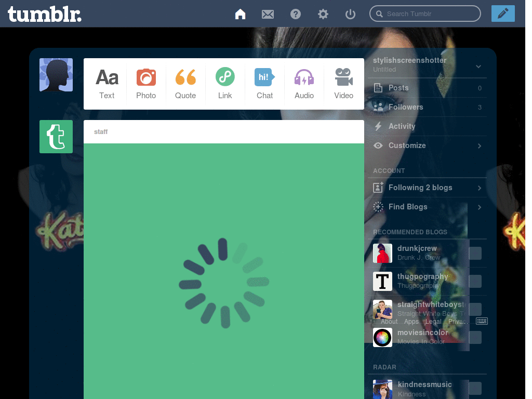The width and height of the screenshot is (532, 399).
Task: Click the staff post author name
Action: click(x=101, y=132)
